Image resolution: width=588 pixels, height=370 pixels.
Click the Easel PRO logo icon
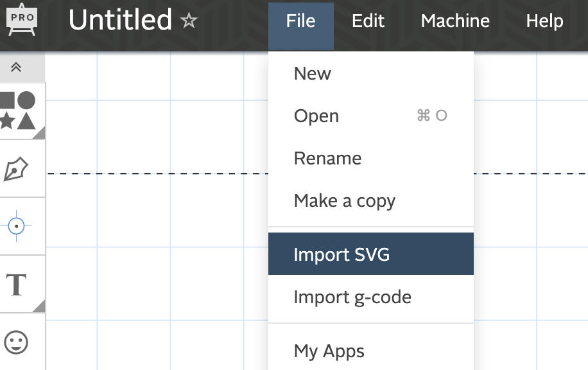click(x=21, y=21)
